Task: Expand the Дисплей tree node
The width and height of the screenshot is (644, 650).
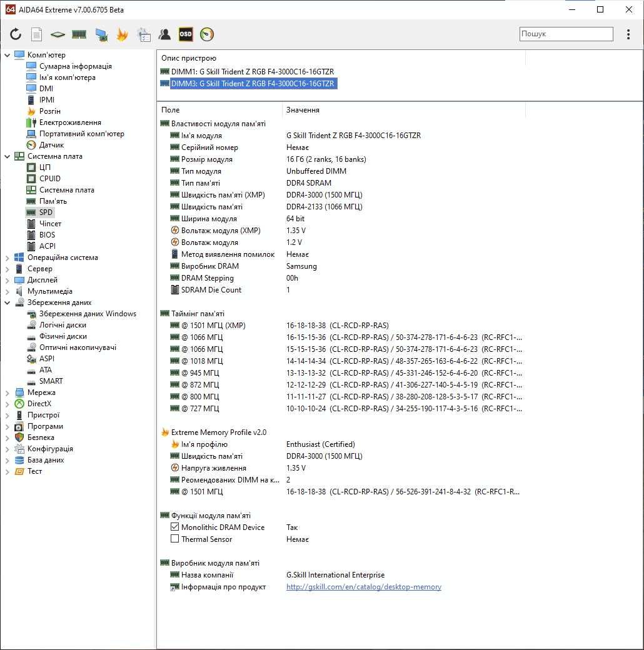Action: 7,280
